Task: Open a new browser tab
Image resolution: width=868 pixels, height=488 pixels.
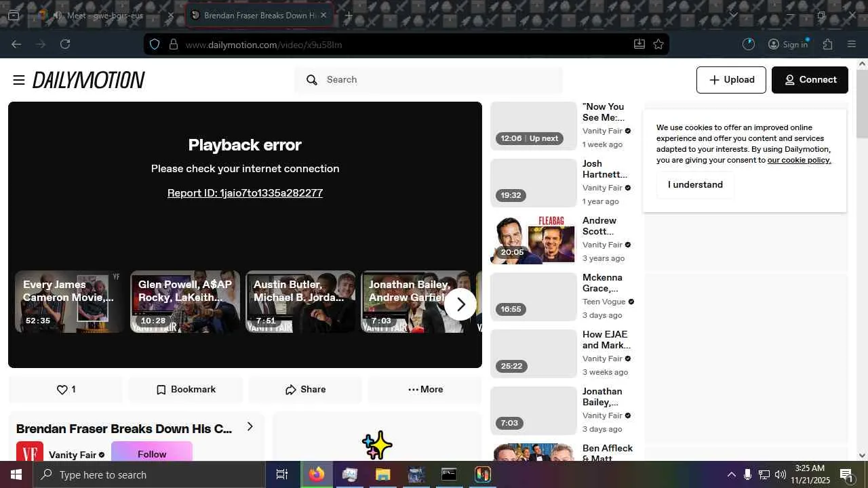Action: click(349, 15)
